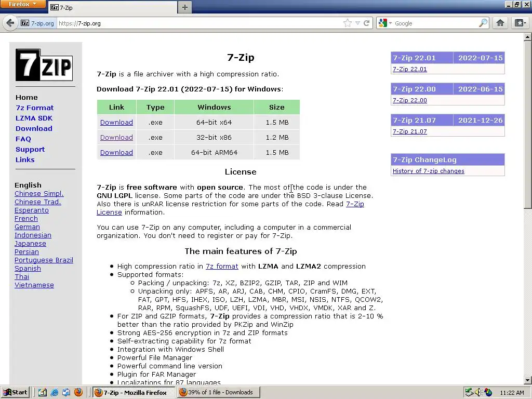Open the 7-Zip 21.07 news link
The width and height of the screenshot is (532, 399).
[x=409, y=131]
